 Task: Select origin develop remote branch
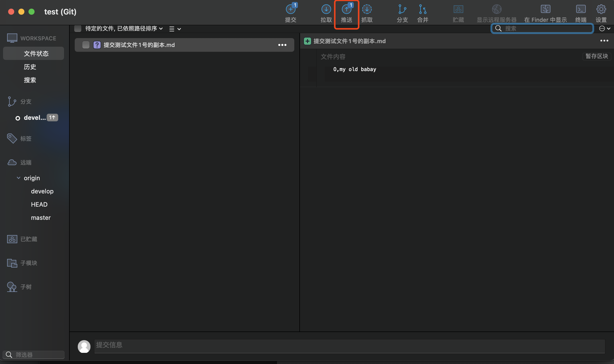click(42, 191)
